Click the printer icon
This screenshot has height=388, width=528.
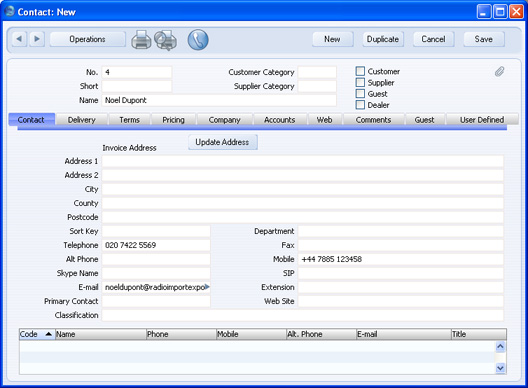tap(141, 40)
